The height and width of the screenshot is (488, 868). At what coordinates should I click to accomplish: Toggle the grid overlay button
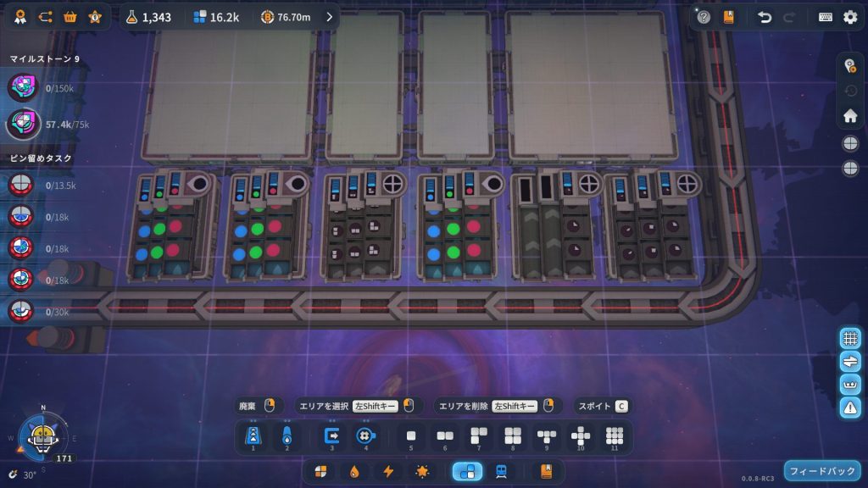(x=850, y=338)
